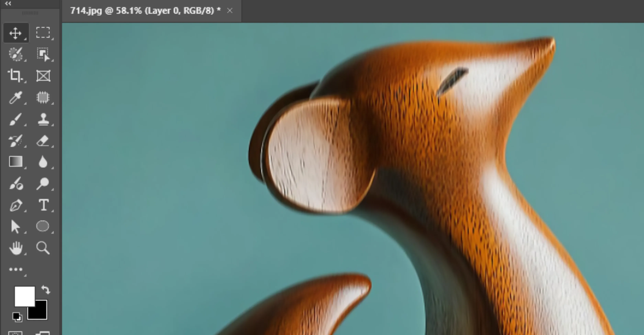The height and width of the screenshot is (335, 644).
Task: Select the Frame tool
Action: [x=43, y=75]
